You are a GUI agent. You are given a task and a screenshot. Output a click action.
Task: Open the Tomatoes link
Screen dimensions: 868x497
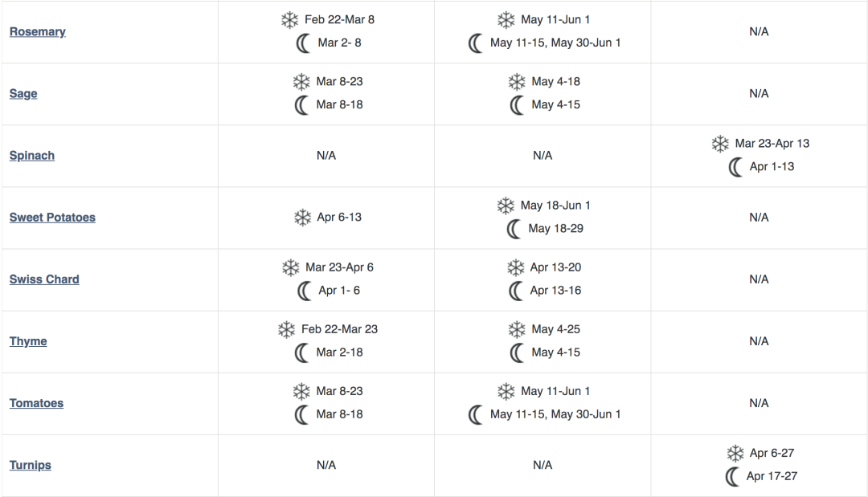tap(36, 403)
